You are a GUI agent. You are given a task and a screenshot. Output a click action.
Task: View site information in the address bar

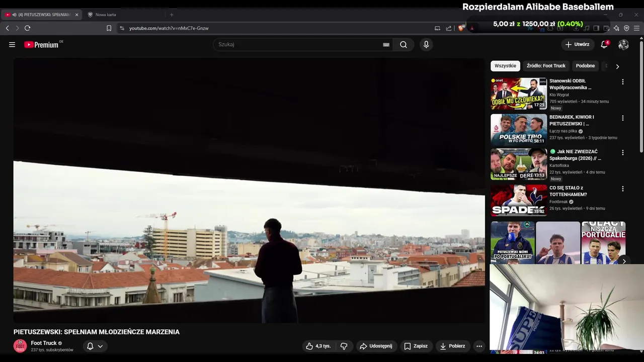pos(122,28)
